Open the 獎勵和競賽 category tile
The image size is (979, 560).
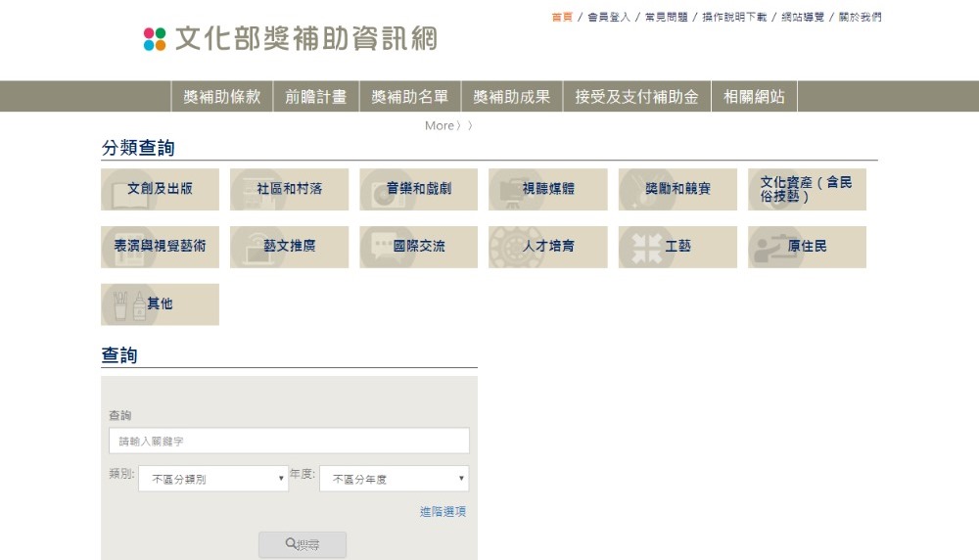pyautogui.click(x=677, y=189)
